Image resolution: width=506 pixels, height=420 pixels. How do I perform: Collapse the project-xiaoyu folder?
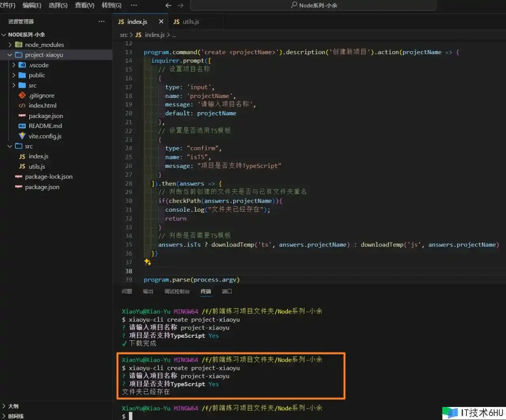[10, 55]
